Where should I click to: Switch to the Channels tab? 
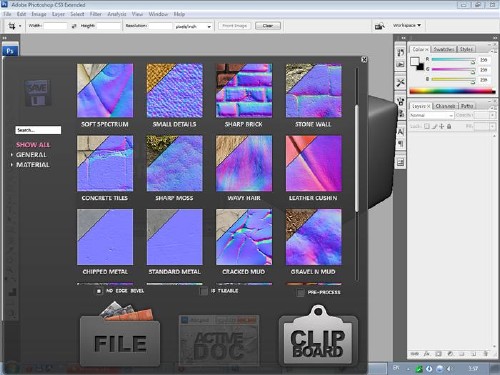445,106
